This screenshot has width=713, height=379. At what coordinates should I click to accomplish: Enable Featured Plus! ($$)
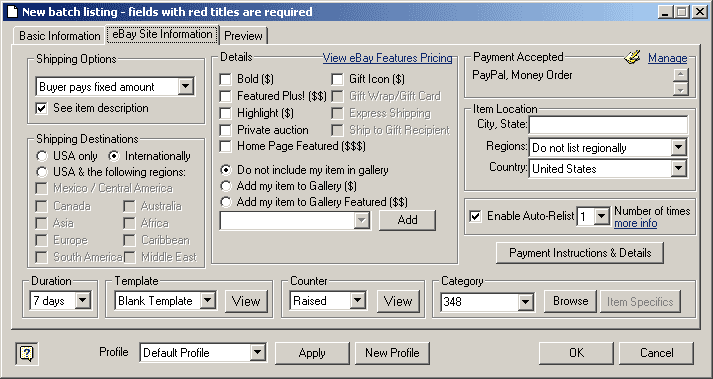226,96
